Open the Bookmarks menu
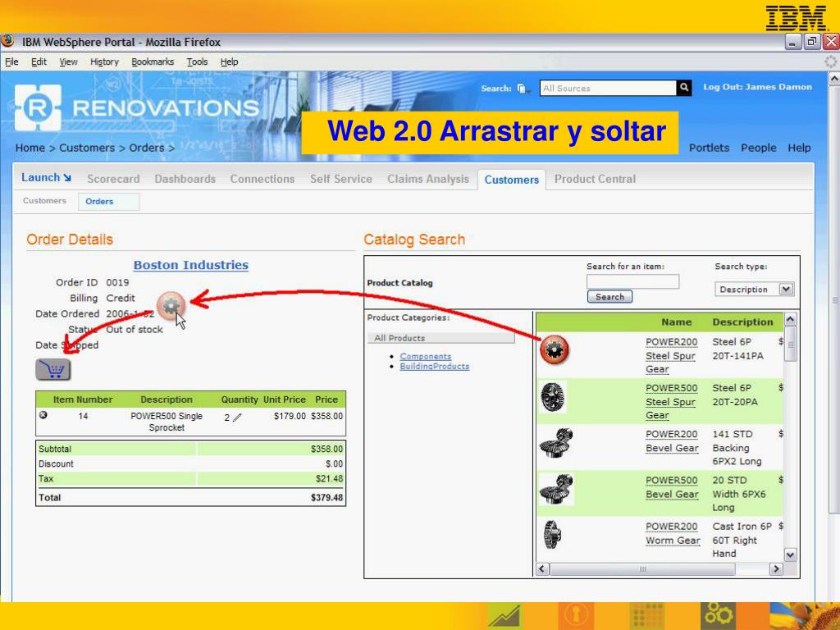The image size is (840, 630). coord(153,62)
